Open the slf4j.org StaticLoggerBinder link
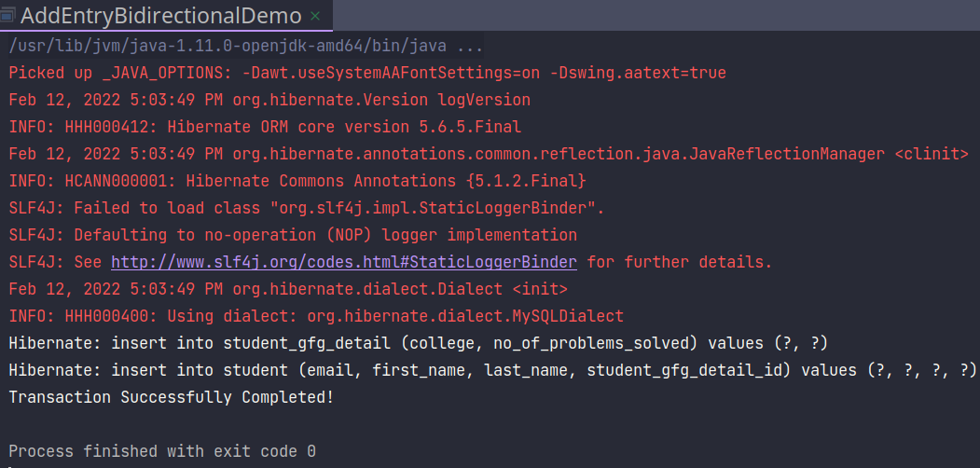 (343, 262)
